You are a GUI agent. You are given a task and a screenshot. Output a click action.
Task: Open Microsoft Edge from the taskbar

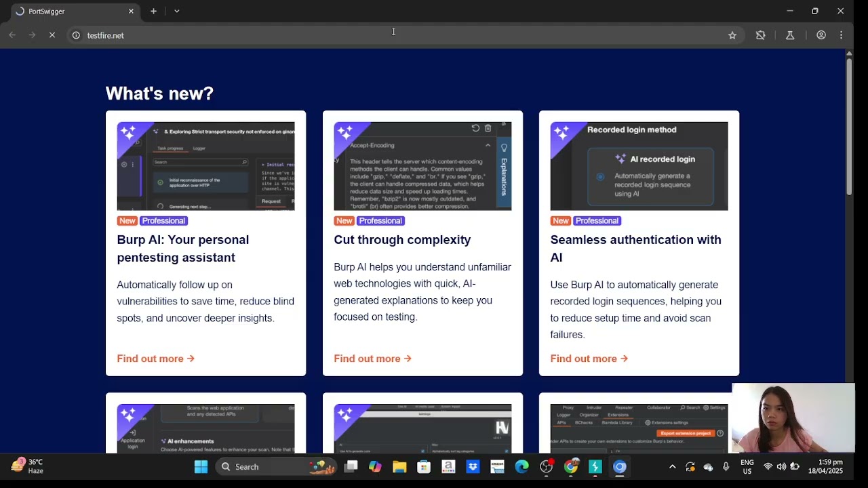(x=521, y=466)
